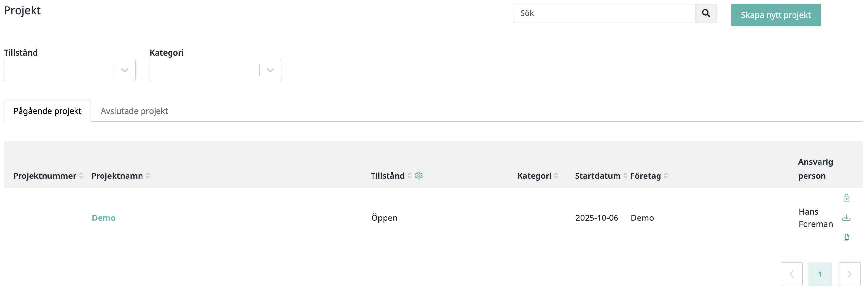Switch to Pågående projekt tab

click(47, 111)
